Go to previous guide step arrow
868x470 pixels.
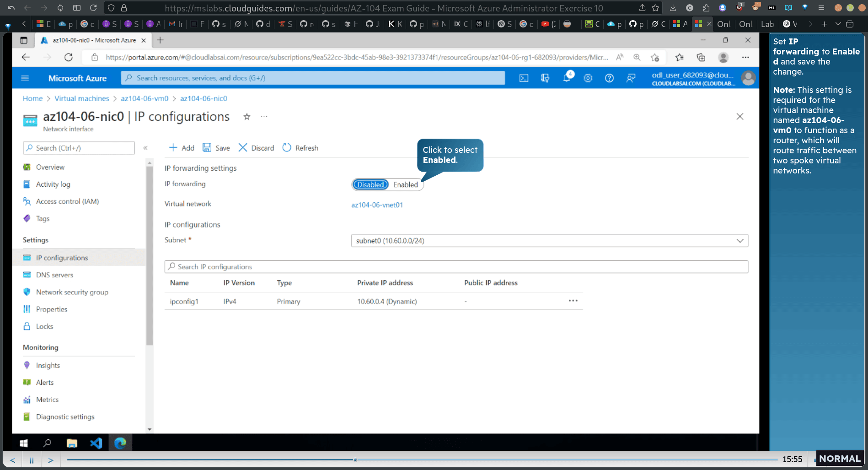(12, 460)
